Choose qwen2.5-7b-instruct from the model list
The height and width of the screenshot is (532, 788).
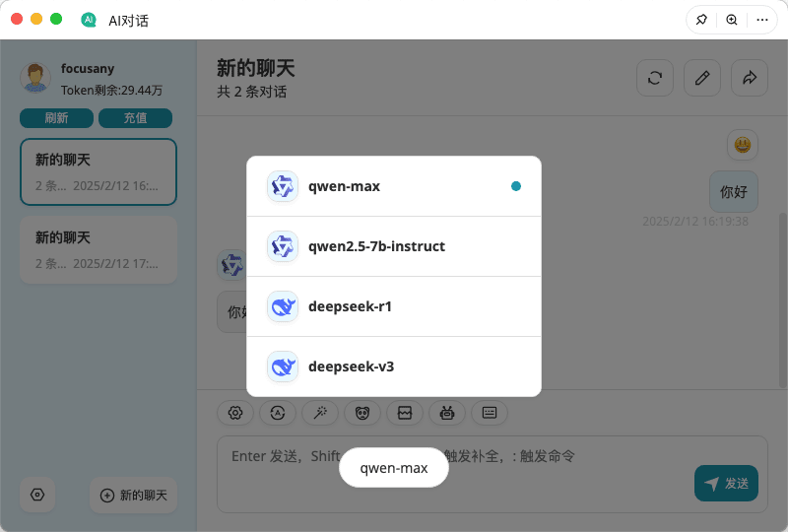393,246
